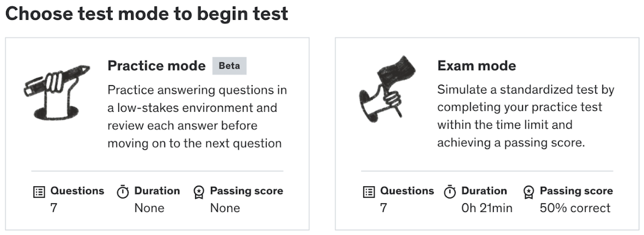Click the Practice mode questions list icon

40,192
